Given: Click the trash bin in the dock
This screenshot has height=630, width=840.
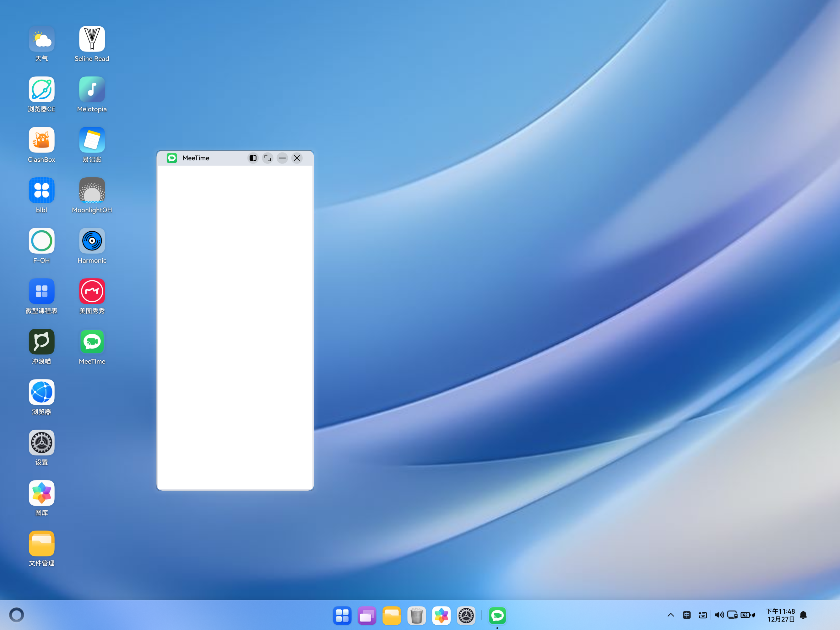Looking at the screenshot, I should (x=416, y=615).
